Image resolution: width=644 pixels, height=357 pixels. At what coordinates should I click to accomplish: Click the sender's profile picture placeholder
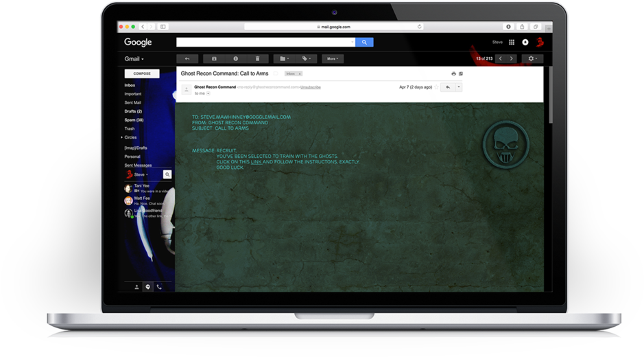187,89
